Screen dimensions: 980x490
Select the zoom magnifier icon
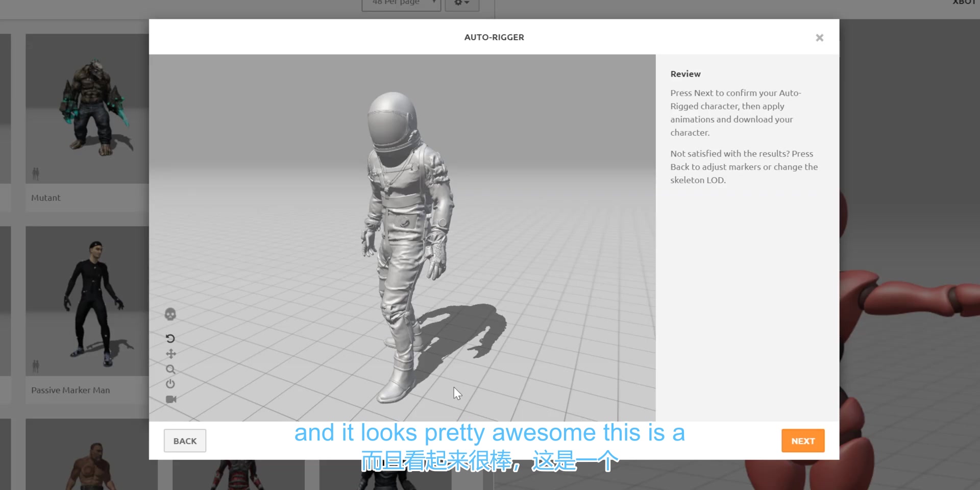coord(170,369)
